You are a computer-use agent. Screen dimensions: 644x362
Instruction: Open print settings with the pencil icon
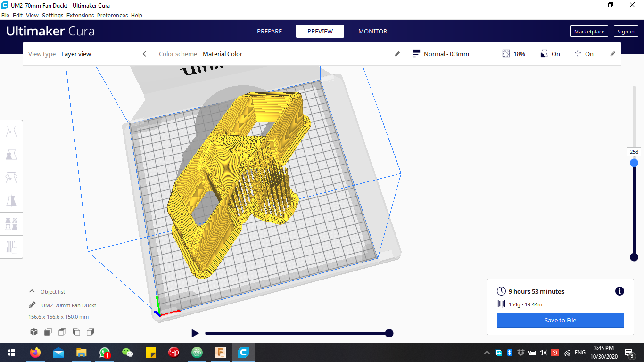pos(613,54)
